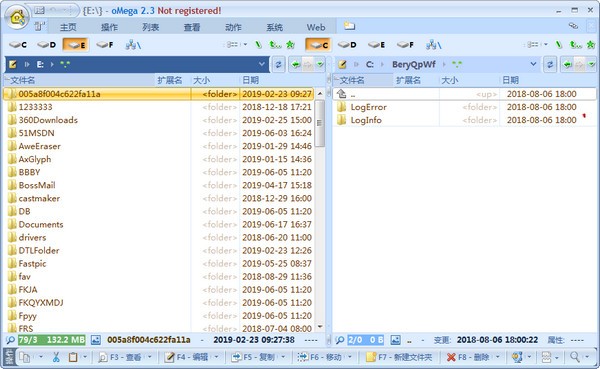
Task: Edit the left panel path with pencil icon
Action: click(x=13, y=64)
